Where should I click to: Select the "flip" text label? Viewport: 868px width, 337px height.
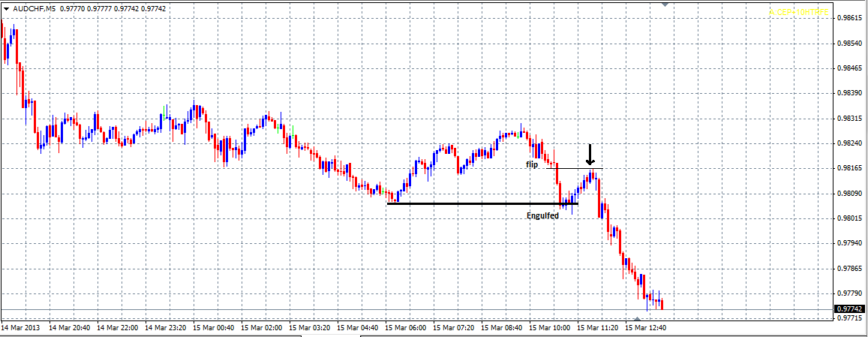pos(532,164)
